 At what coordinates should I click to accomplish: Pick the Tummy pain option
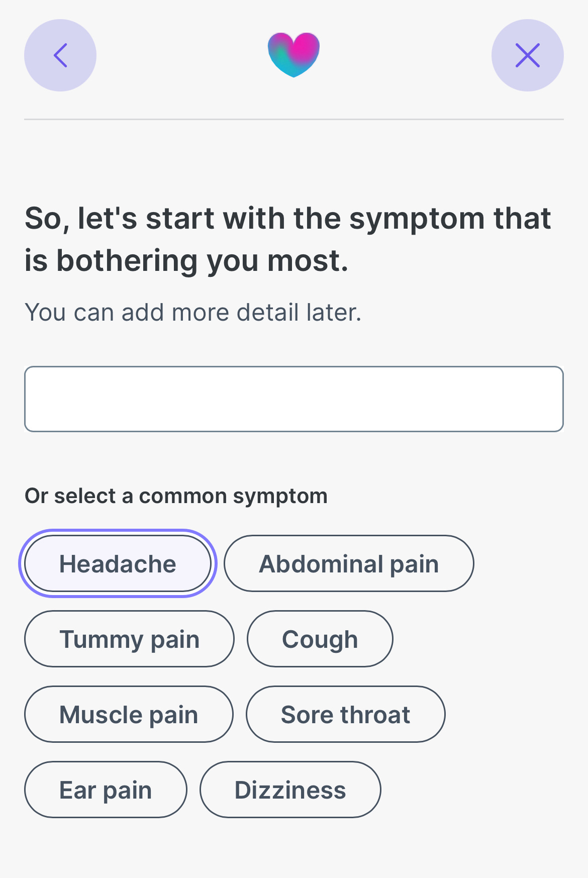[x=129, y=639]
